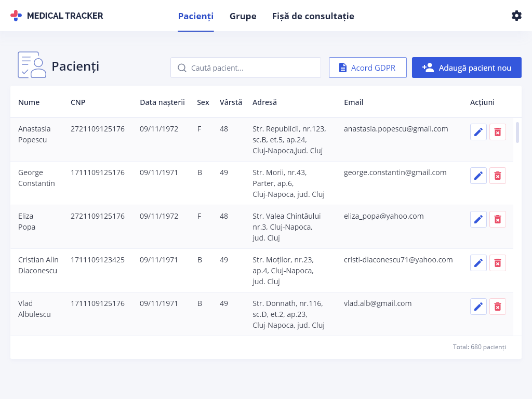Click the magnifier icon in search box
Image resolution: width=532 pixels, height=399 pixels.
click(182, 68)
